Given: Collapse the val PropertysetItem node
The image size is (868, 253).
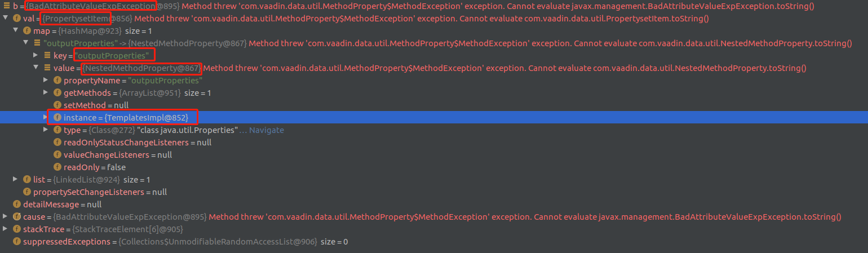Looking at the screenshot, I should pos(6,19).
